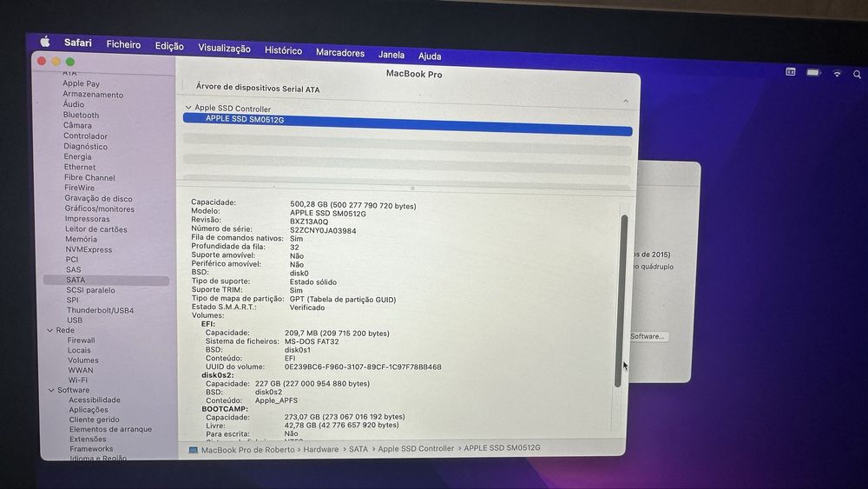This screenshot has width=868, height=489.
Task: Open the Janela menu
Action: click(391, 55)
